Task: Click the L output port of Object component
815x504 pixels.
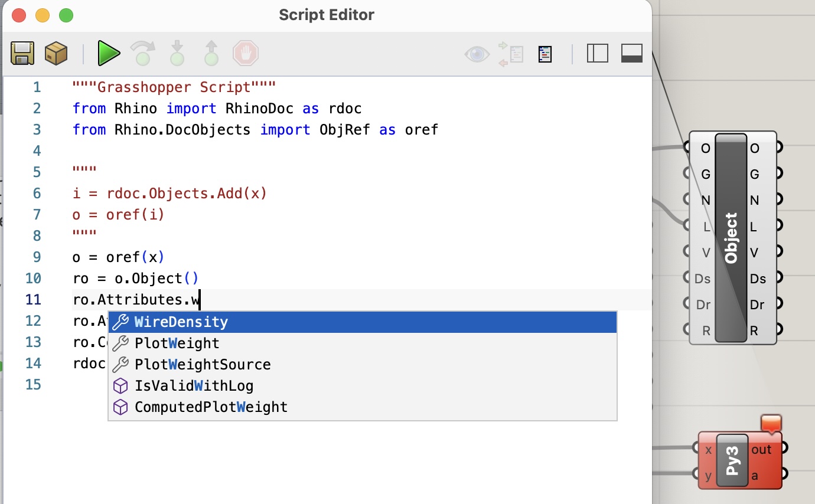Action: pos(779,225)
